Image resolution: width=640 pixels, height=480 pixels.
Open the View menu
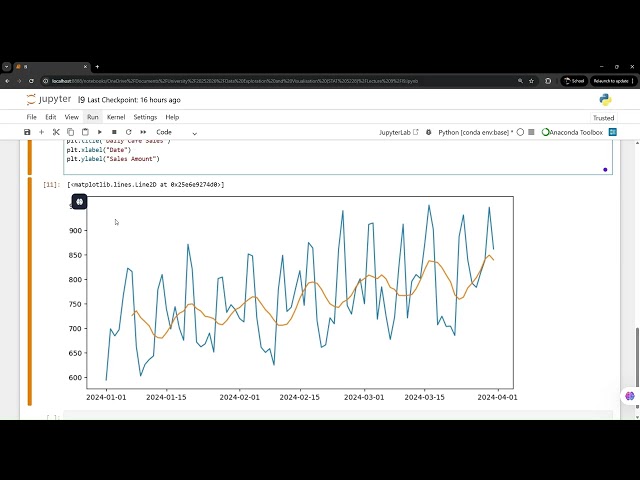pos(71,117)
